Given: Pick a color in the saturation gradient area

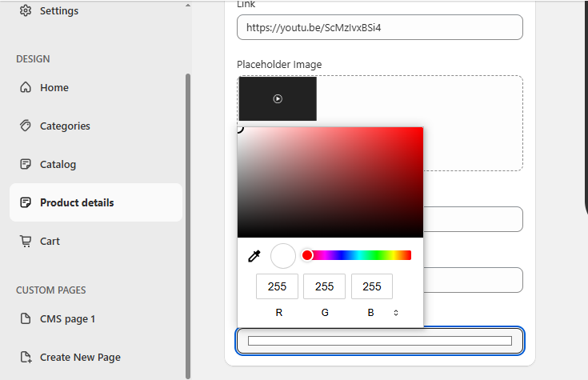Looking at the screenshot, I should 330,182.
